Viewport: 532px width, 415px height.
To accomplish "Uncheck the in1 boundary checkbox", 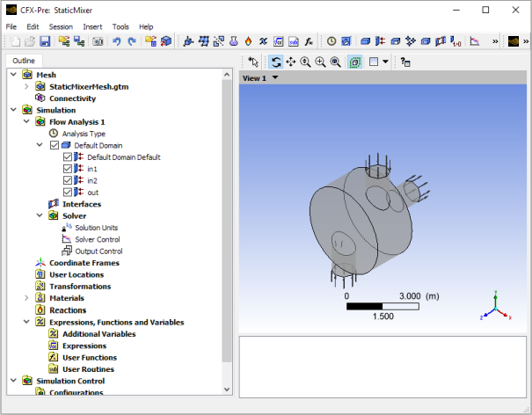I will [x=69, y=169].
